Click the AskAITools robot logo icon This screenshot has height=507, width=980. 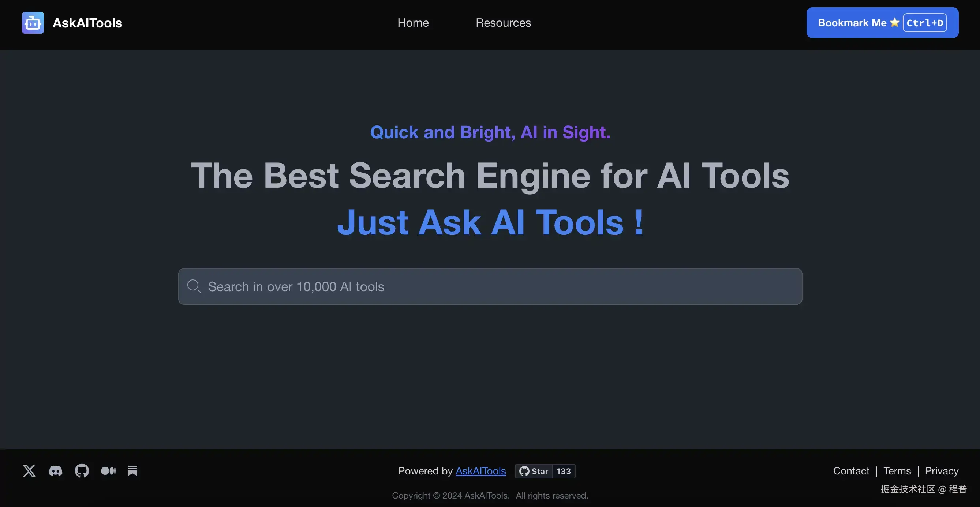(32, 22)
